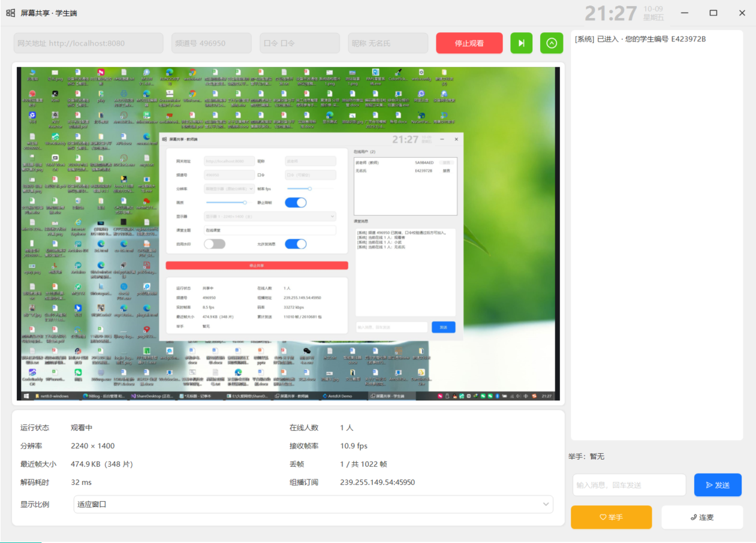Click the 屏幕共享 app logo in title bar
Viewport: 756px width, 543px height.
[x=11, y=13]
